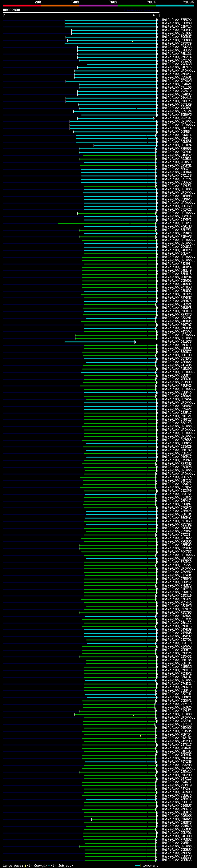Choose the UniRef100_C5LKJ1 label
This screenshot has width=197, height=868.
[x=177, y=345]
